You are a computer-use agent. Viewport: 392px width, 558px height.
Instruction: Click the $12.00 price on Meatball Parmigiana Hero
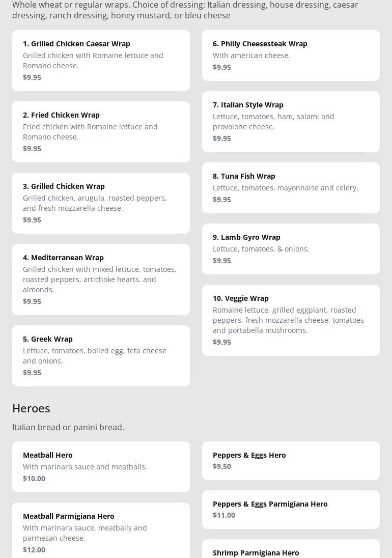coord(34,550)
